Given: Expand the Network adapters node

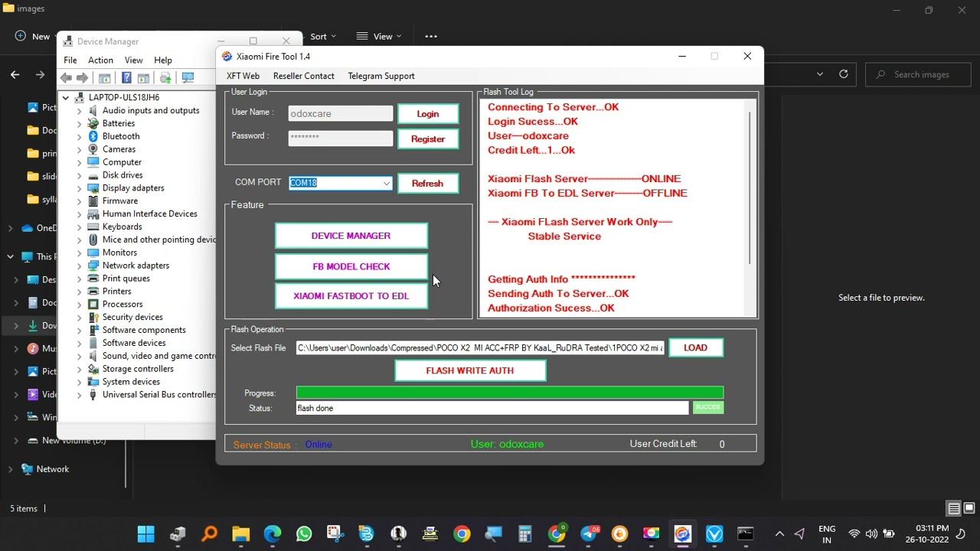Looking at the screenshot, I should pos(79,266).
